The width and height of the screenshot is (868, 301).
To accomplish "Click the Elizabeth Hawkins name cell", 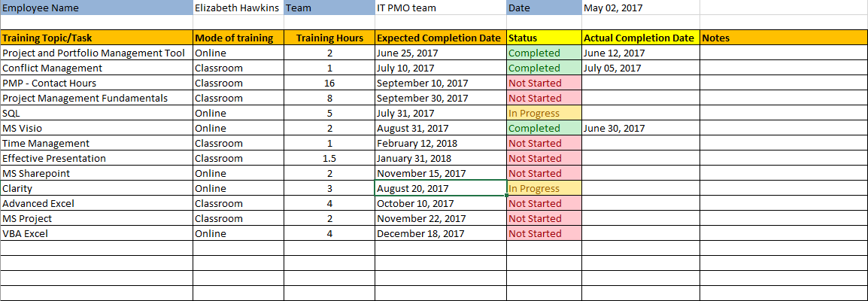I will [x=237, y=8].
